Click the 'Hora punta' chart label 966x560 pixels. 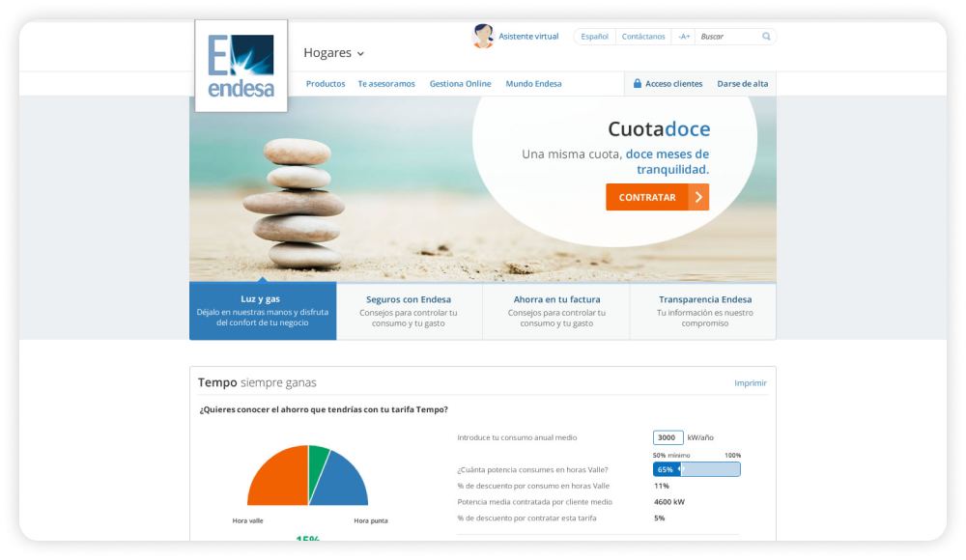pos(371,520)
